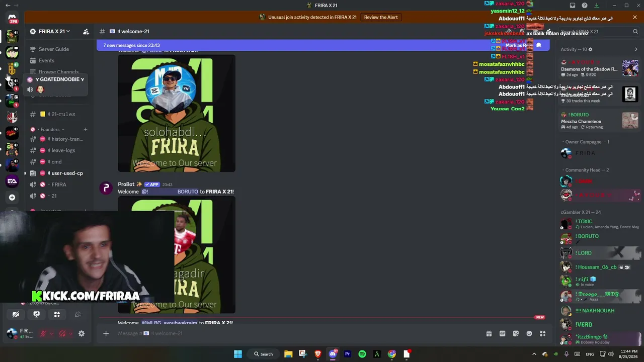Screen dimensions: 644x362
Task: Open BORUTO's Meccha Chameleon activity
Action: [600, 121]
